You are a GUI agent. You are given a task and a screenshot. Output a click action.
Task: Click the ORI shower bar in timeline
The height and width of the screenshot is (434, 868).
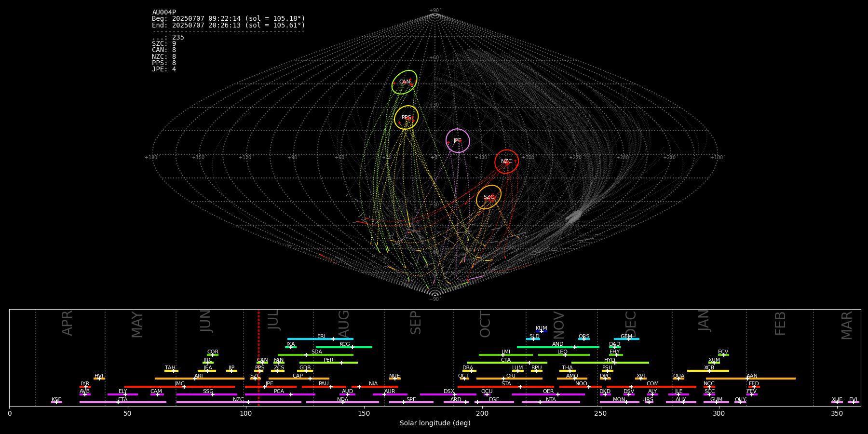pyautogui.click(x=509, y=379)
